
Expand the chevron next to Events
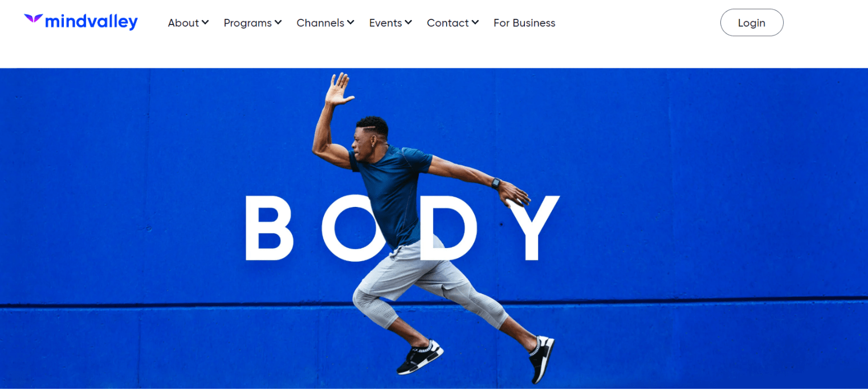coord(408,22)
